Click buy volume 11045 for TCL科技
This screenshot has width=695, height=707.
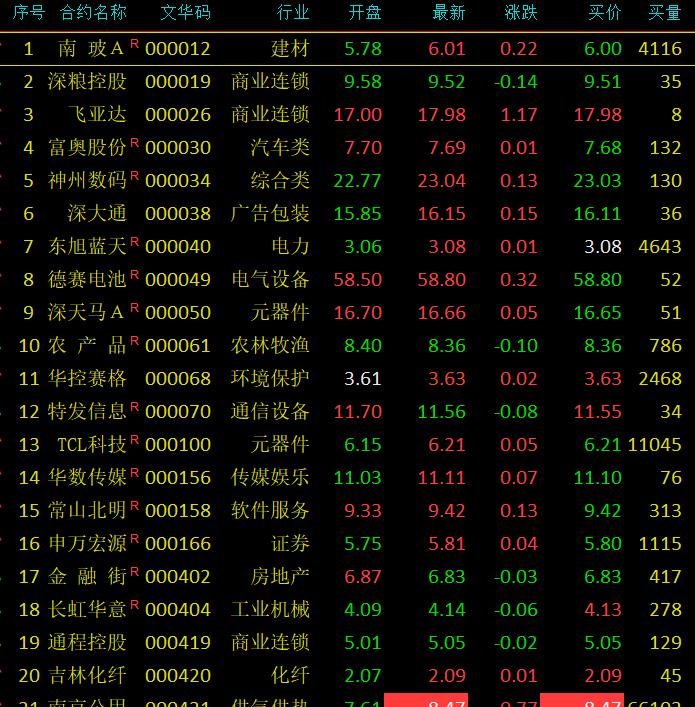654,445
